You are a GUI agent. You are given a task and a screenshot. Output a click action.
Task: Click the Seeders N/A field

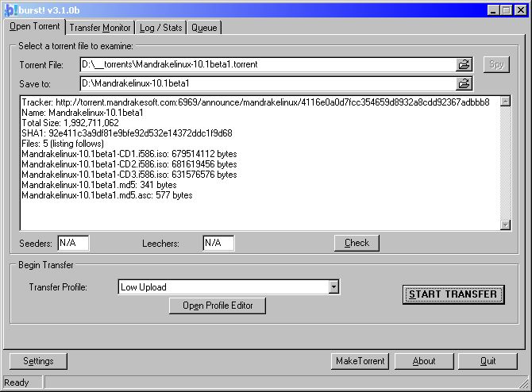[x=73, y=243]
